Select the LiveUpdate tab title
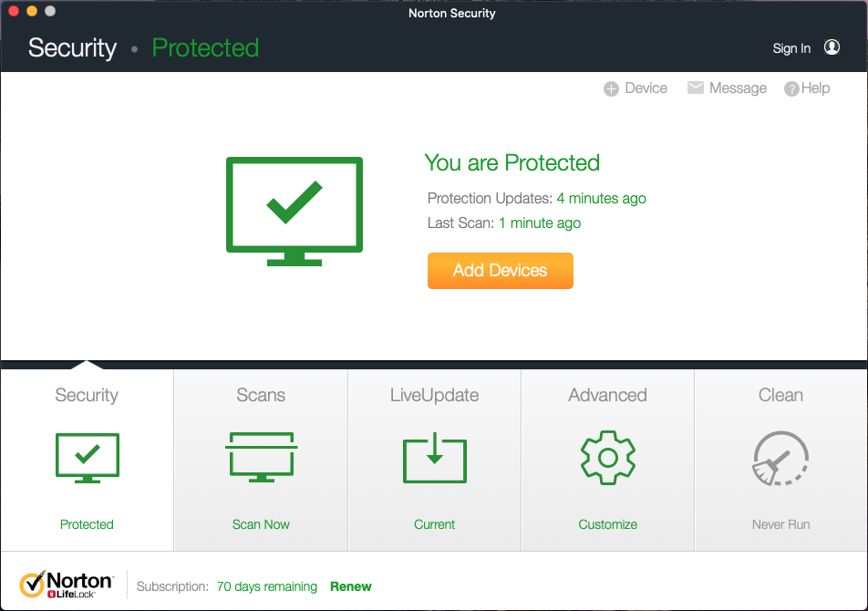868x611 pixels. click(434, 395)
